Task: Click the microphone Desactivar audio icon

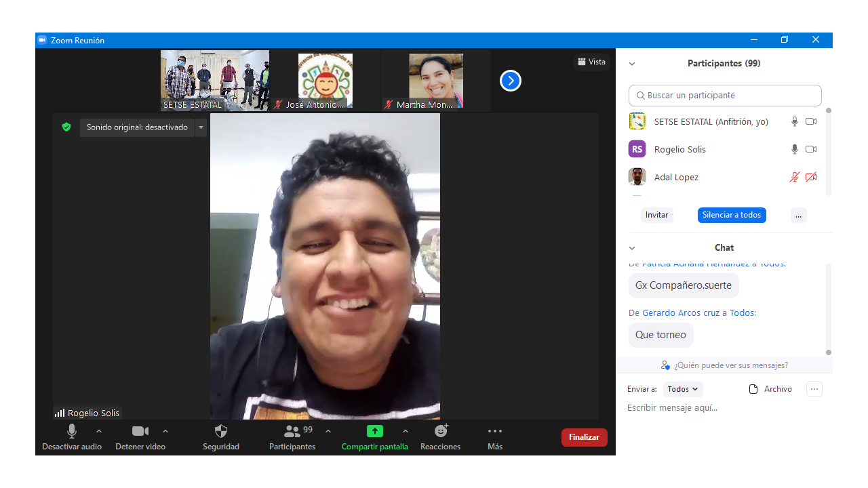Action: click(72, 431)
